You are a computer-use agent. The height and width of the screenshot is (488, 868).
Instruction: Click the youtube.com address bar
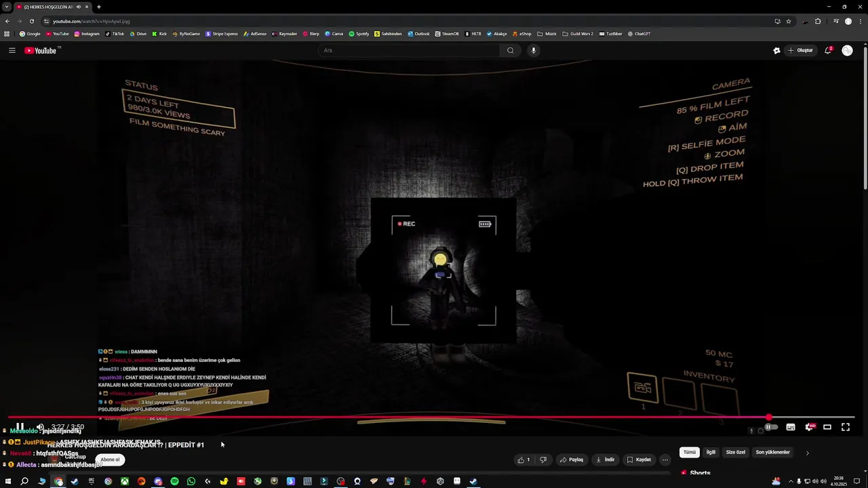[407, 21]
